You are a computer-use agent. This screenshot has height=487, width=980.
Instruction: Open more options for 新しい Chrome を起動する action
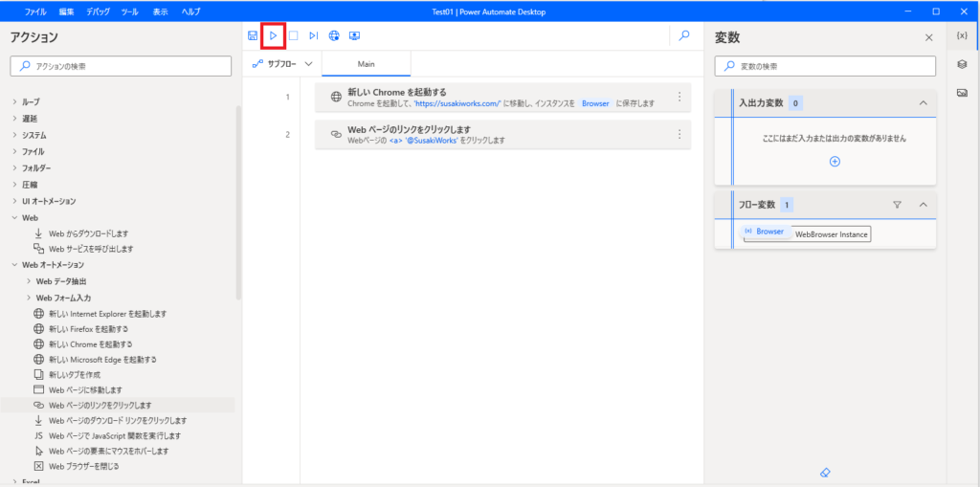[679, 97]
